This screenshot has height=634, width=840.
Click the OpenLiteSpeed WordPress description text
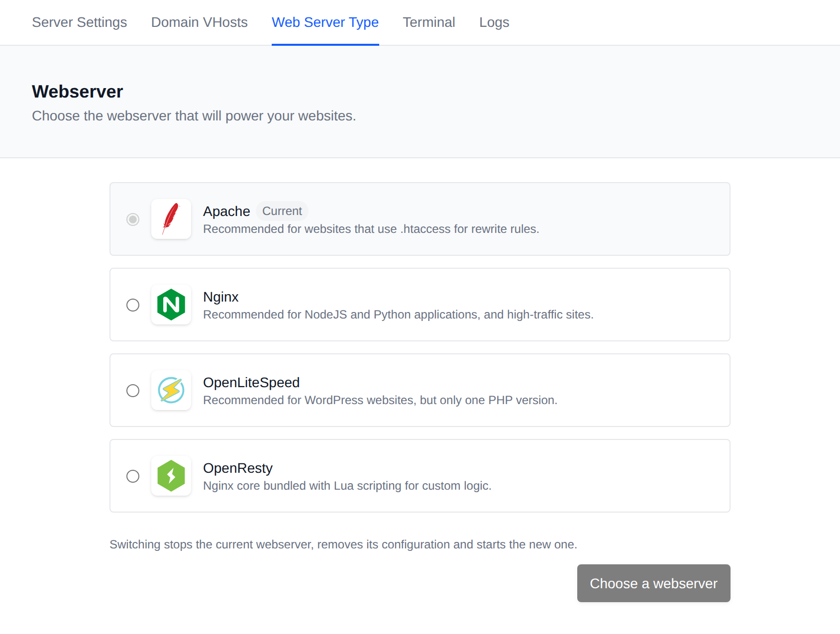click(x=380, y=400)
